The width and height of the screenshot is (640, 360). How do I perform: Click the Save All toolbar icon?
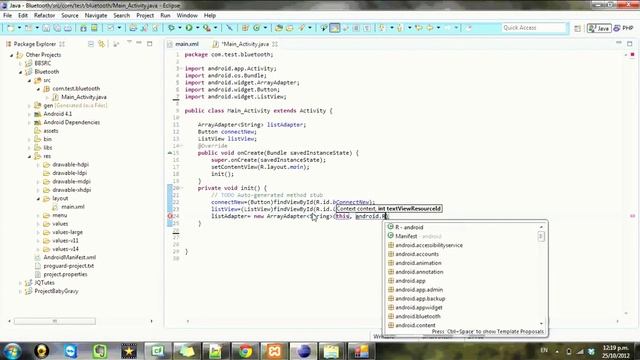click(57, 28)
